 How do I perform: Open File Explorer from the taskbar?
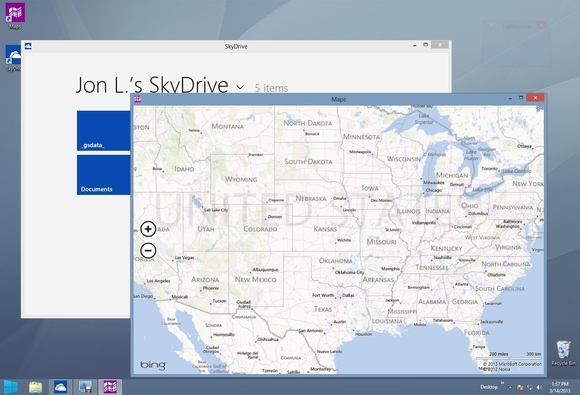click(36, 387)
